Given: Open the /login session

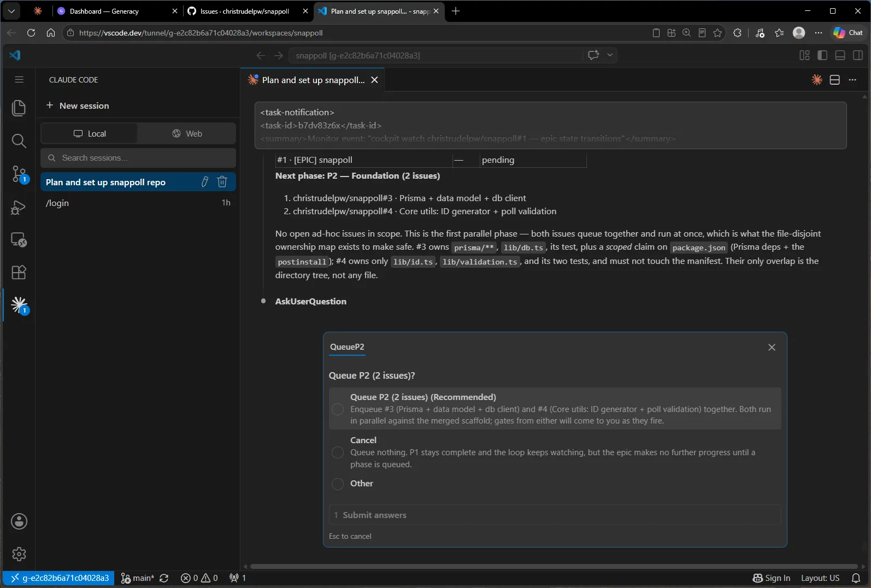Looking at the screenshot, I should pos(138,203).
